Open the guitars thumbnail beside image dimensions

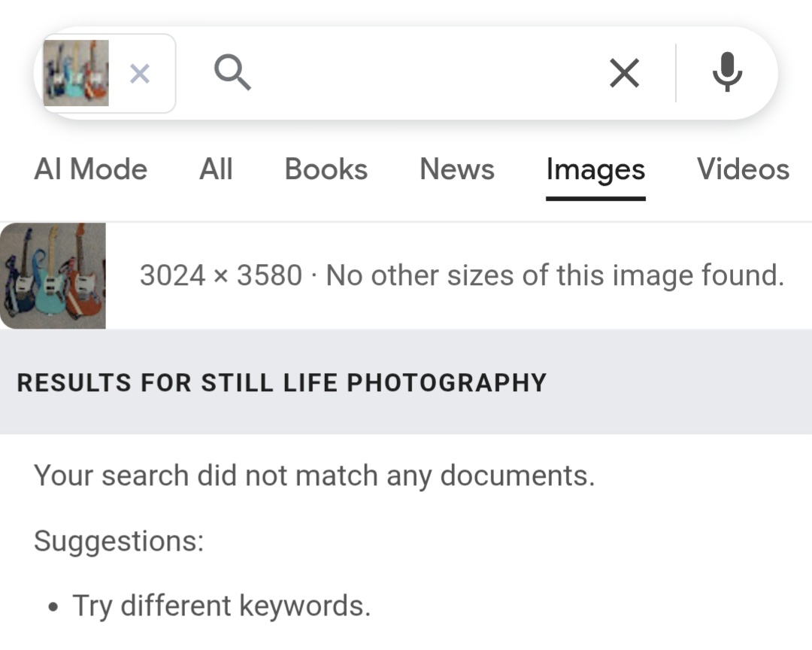pos(53,275)
